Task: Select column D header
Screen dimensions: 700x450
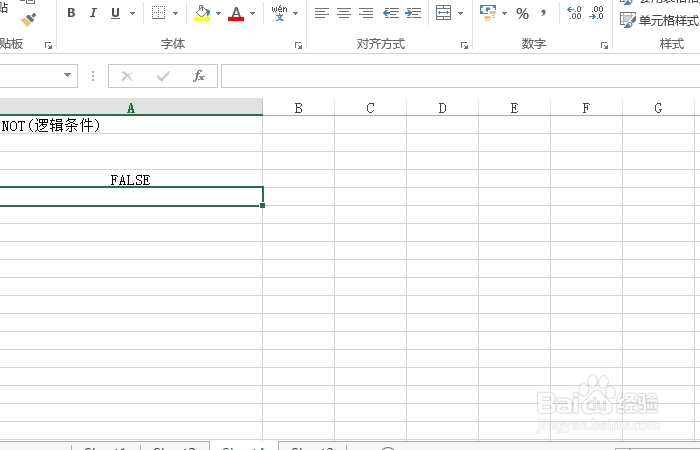Action: coord(442,108)
